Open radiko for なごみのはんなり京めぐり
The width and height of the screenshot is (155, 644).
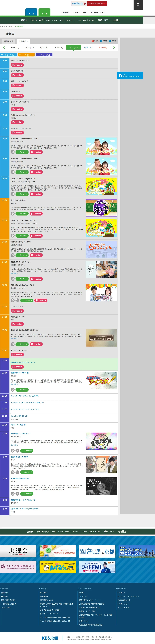coord(17,109)
